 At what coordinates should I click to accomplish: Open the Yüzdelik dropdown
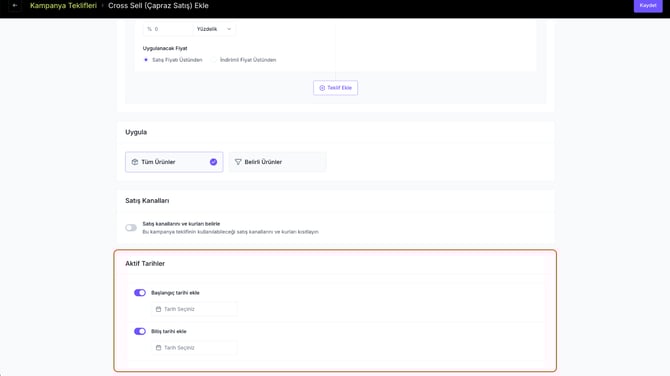tap(214, 29)
